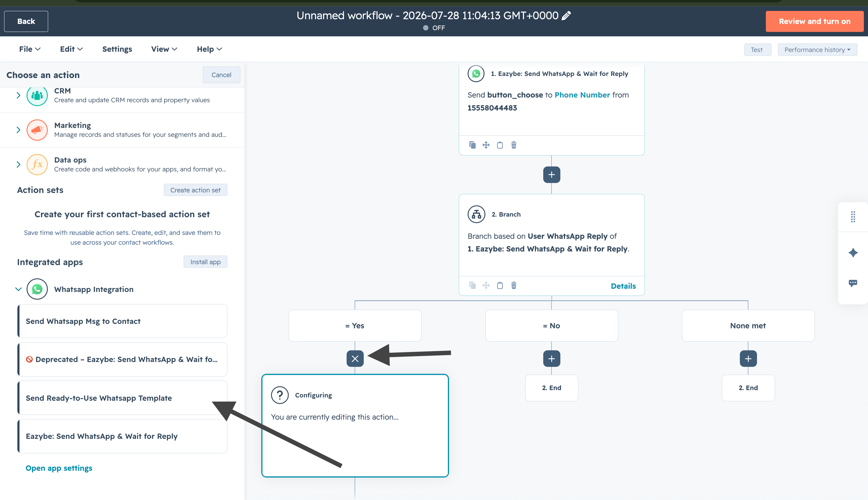Click copy icon on the Branch card

472,285
